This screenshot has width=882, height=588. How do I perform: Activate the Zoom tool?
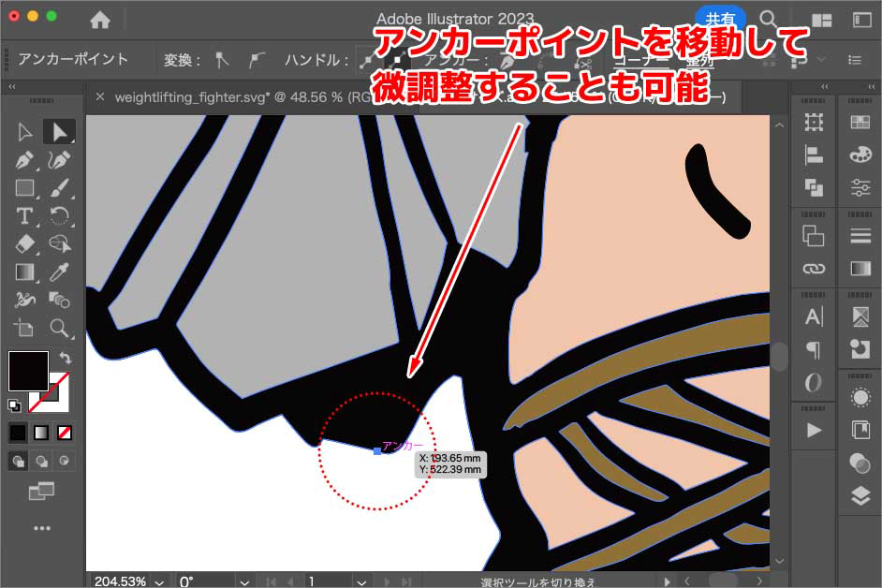[x=60, y=328]
